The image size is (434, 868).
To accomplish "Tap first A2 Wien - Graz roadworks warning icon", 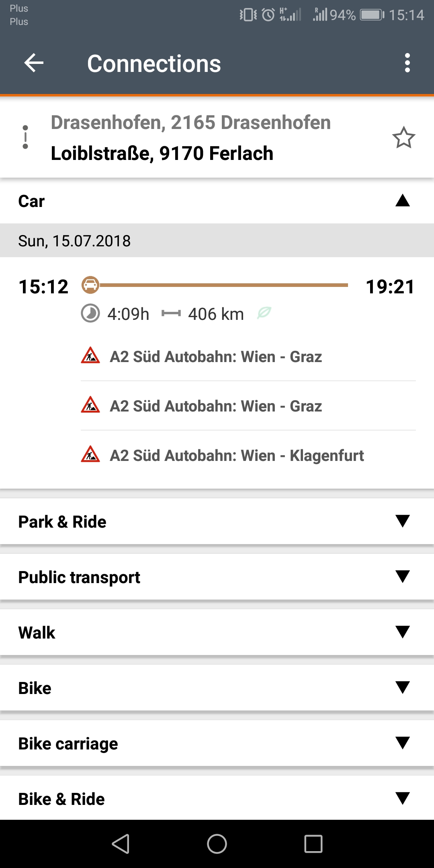I will click(90, 356).
